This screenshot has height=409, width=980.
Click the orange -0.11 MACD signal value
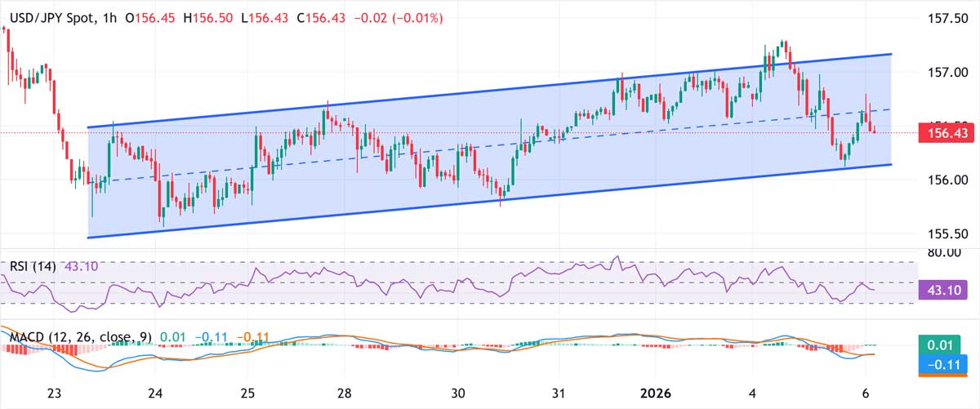254,336
